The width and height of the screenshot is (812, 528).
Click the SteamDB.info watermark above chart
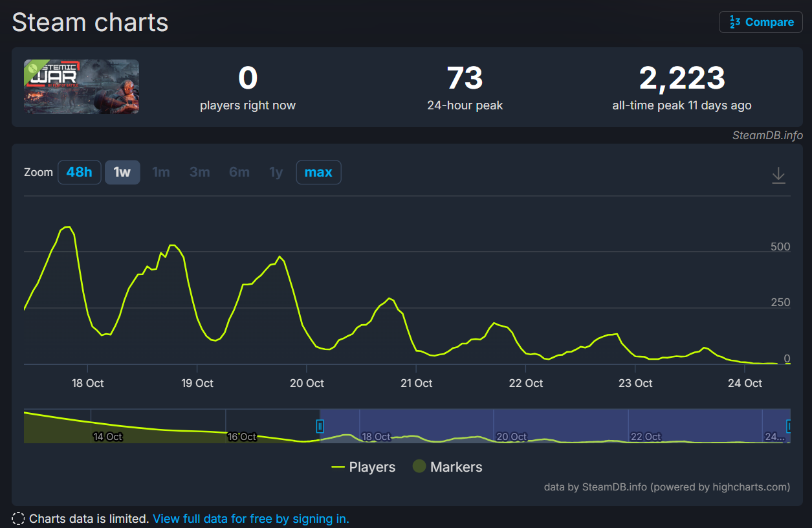(x=767, y=135)
